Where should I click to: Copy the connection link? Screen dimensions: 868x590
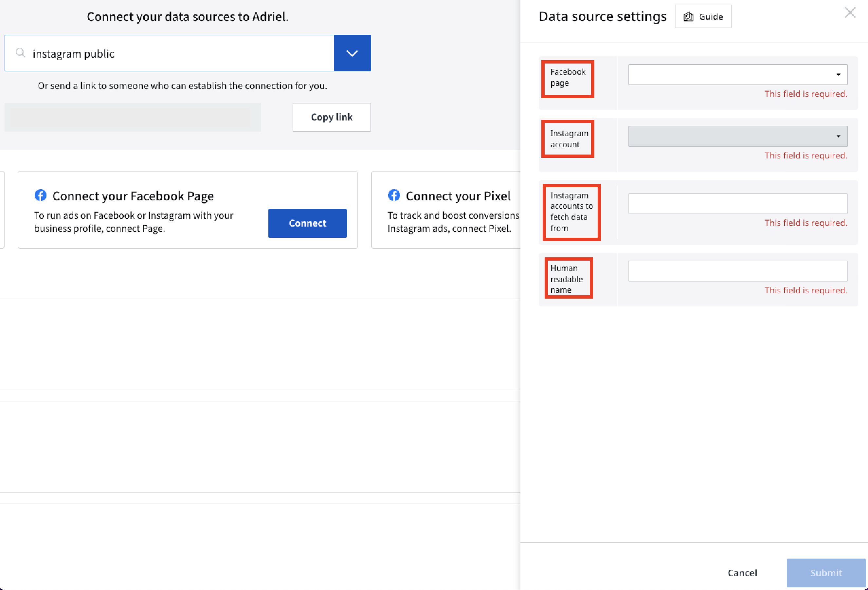[x=332, y=117]
